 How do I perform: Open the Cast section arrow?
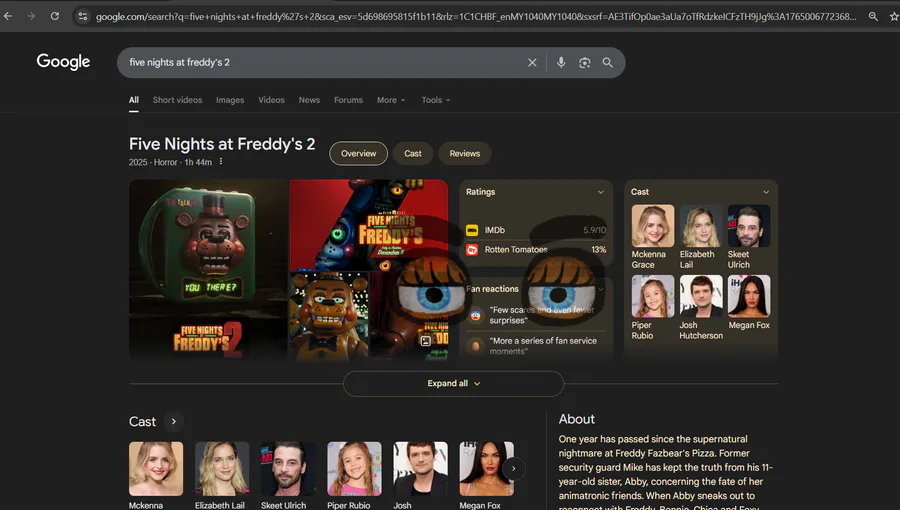point(173,422)
